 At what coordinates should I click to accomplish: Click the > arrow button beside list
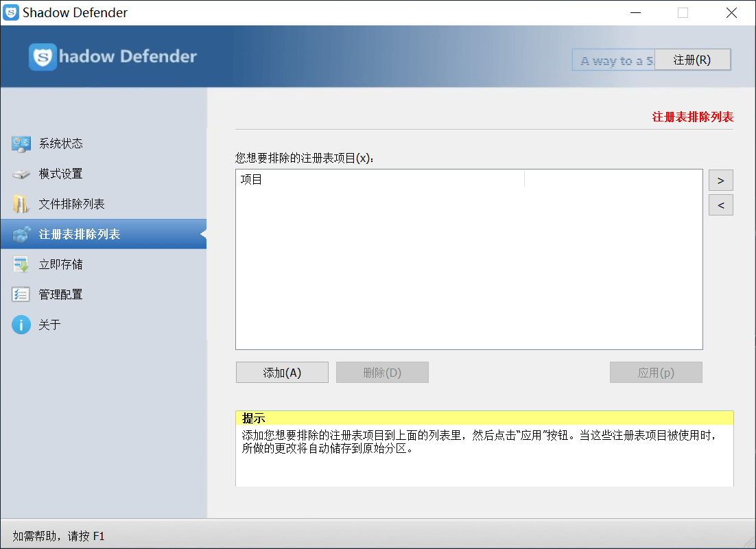(721, 180)
